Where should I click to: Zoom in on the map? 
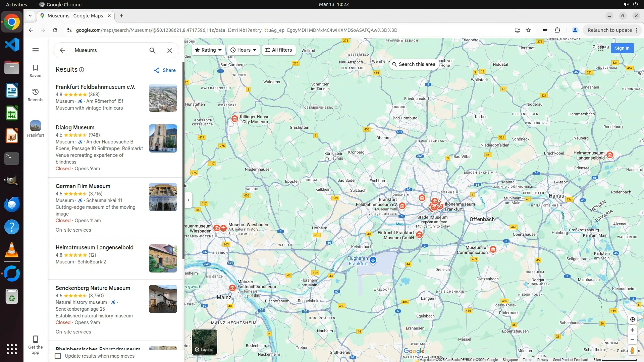pos(632,330)
